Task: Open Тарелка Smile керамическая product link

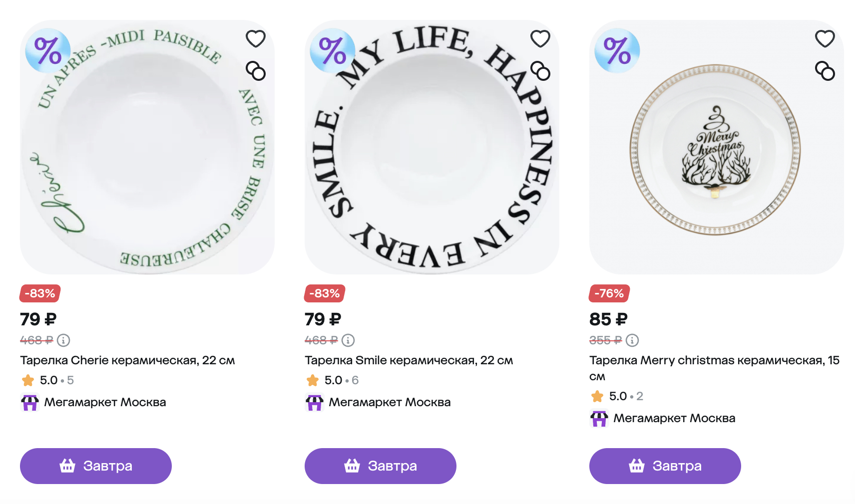Action: (x=409, y=360)
